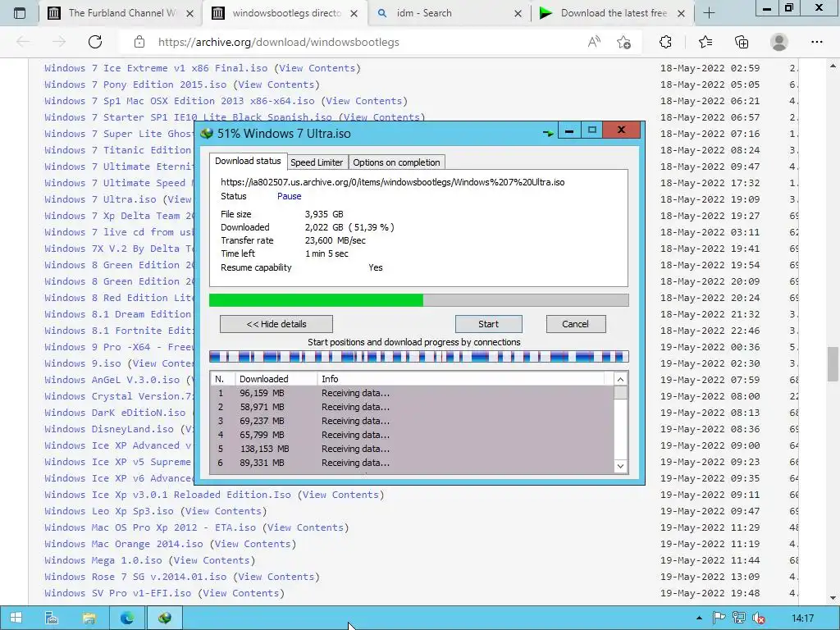Switch to Internet Download Manager taskbar icon
The width and height of the screenshot is (840, 630).
(x=164, y=619)
